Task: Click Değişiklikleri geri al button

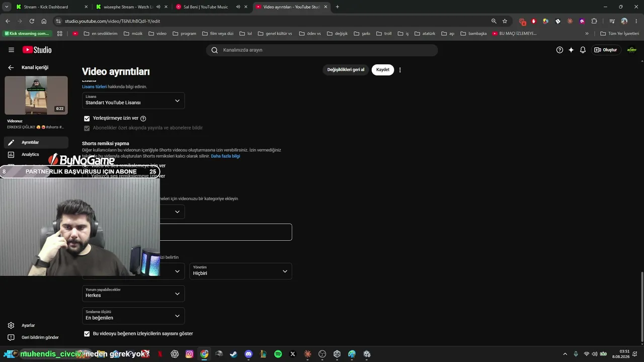Action: coord(346,70)
